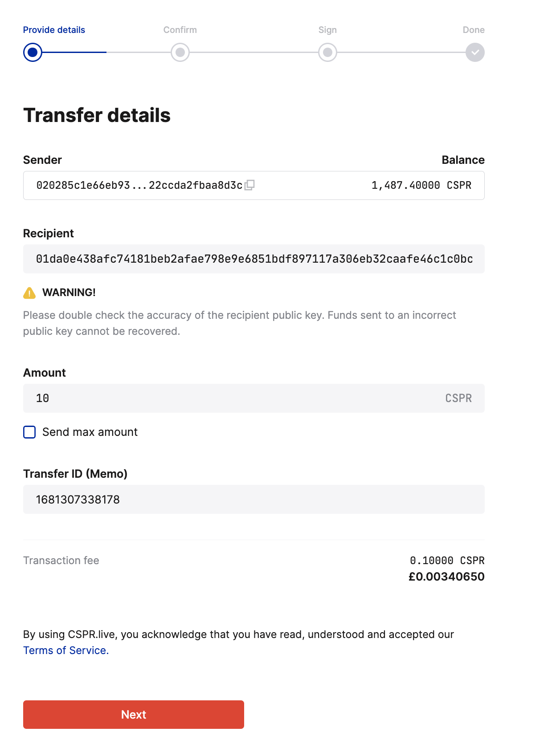The image size is (556, 756).
Task: Click the transaction fee amount
Action: [447, 561]
